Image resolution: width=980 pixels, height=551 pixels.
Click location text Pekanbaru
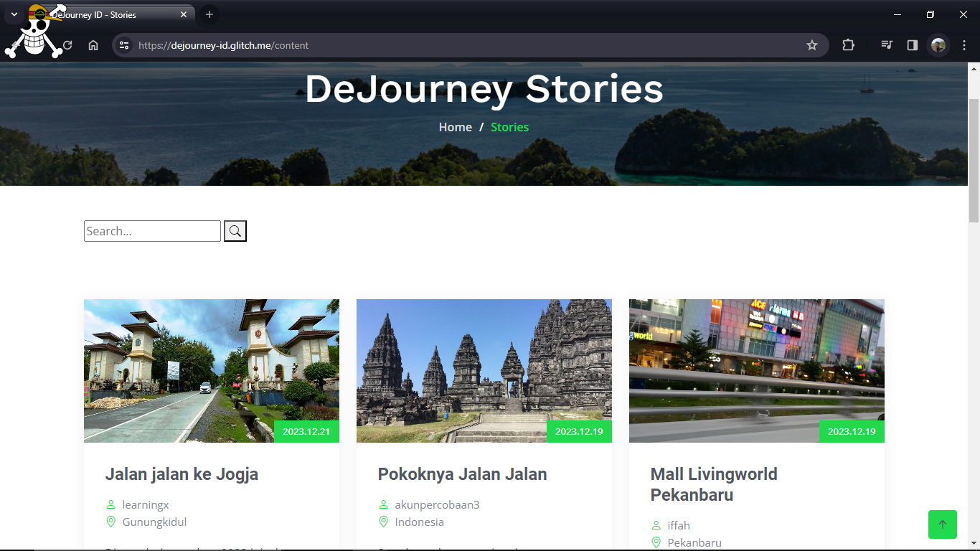click(694, 543)
